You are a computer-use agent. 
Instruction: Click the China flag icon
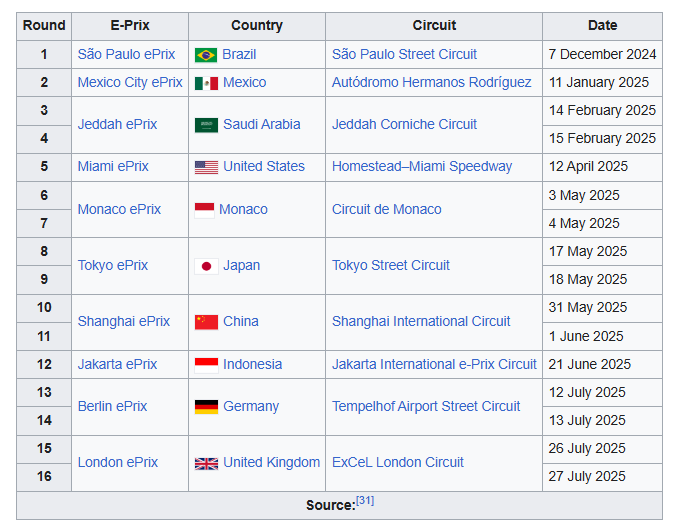coord(206,322)
